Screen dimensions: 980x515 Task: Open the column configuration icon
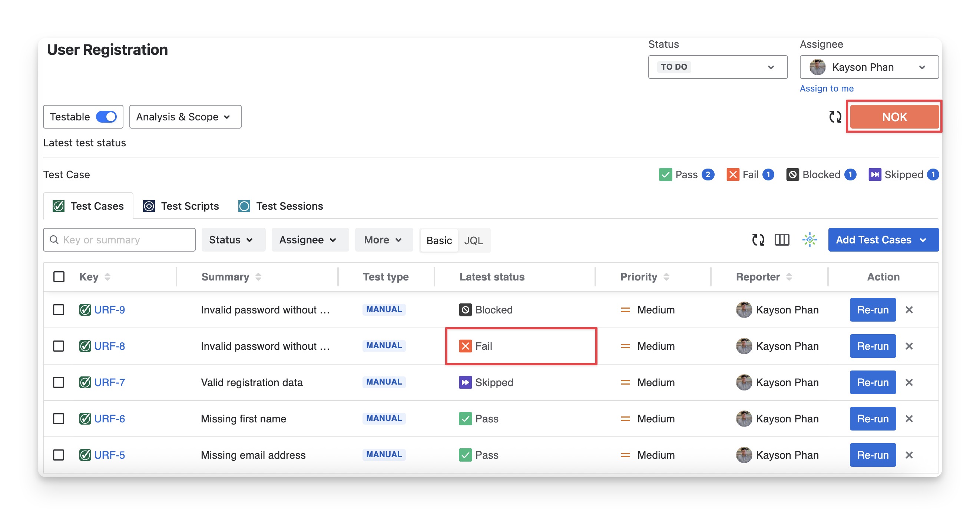click(x=782, y=240)
